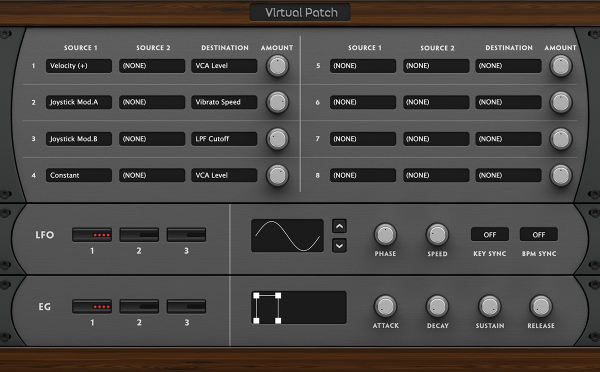Open patch 1 Source 1 Velocity (+) dropdown
Screen dimensions: 600x372
tap(79, 66)
